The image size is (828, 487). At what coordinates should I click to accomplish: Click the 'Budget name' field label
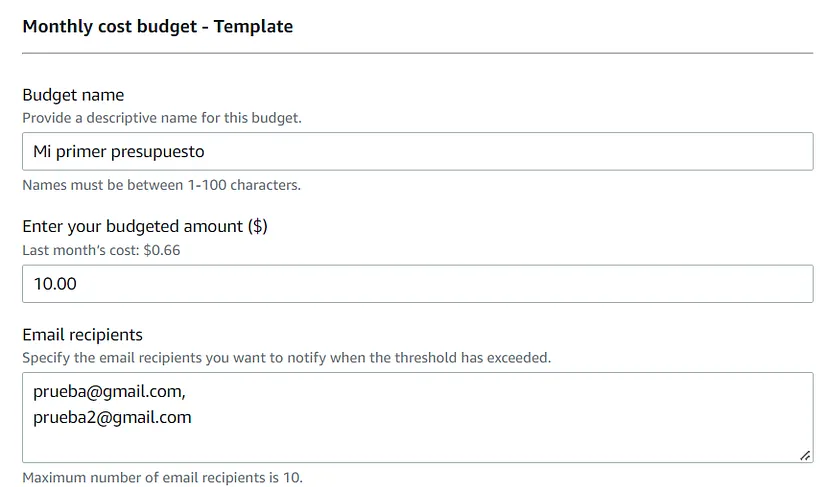coord(73,95)
